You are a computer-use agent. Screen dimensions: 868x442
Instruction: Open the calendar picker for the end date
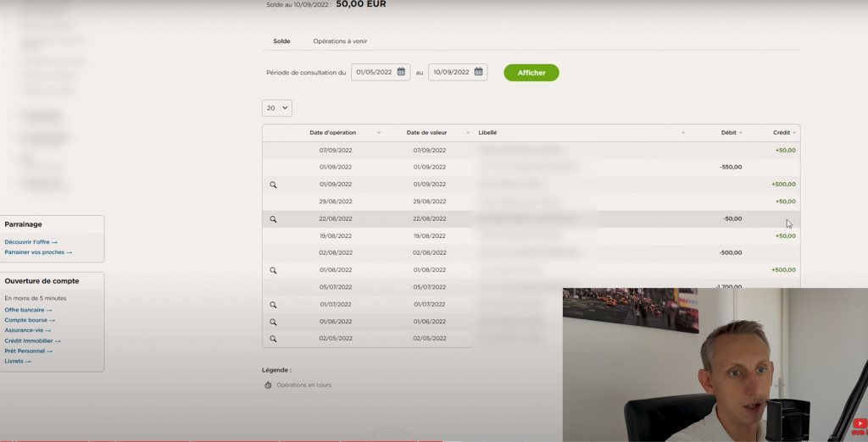[x=479, y=72]
